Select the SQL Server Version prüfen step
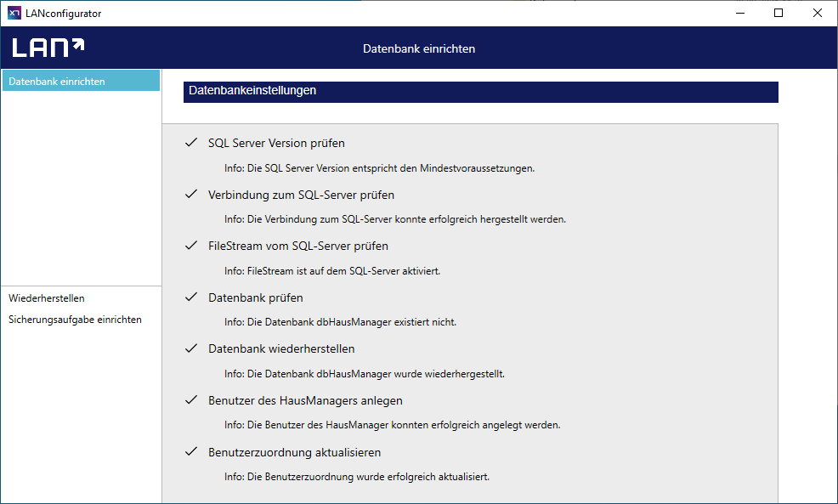838x504 pixels. point(276,143)
